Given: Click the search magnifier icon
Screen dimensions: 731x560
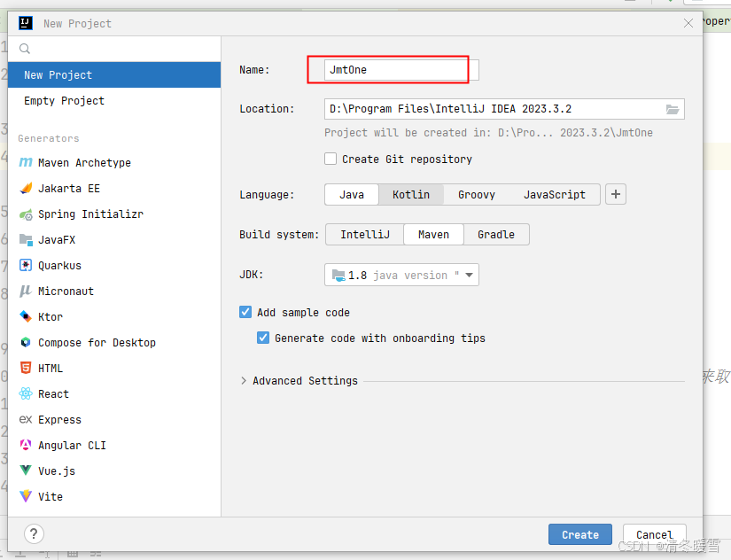Looking at the screenshot, I should point(25,49).
